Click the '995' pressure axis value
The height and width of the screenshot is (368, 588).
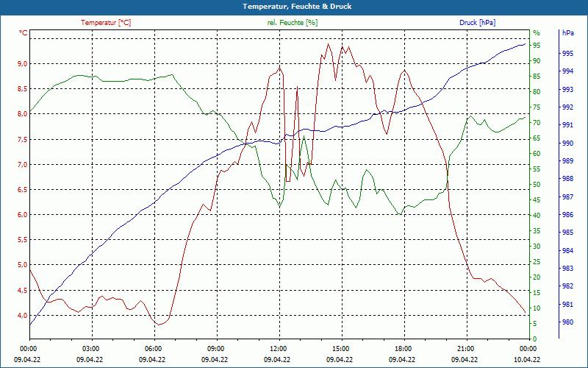click(567, 54)
